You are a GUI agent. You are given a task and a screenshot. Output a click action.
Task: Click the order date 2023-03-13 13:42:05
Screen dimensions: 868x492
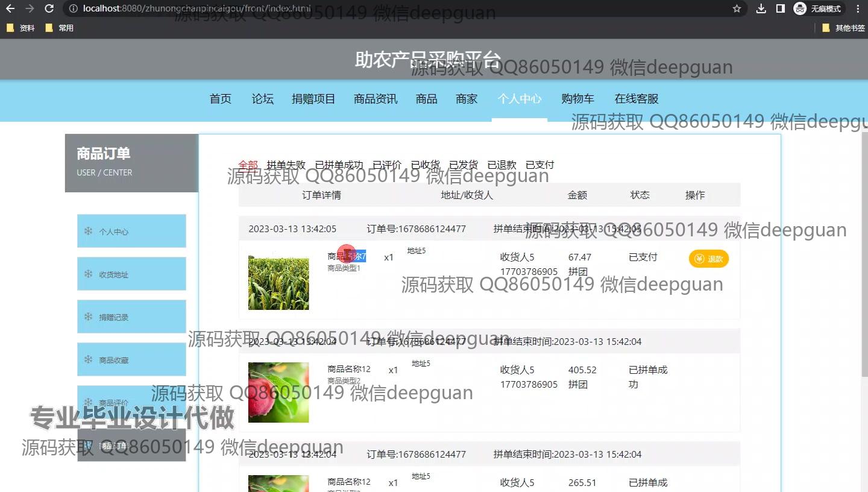292,229
